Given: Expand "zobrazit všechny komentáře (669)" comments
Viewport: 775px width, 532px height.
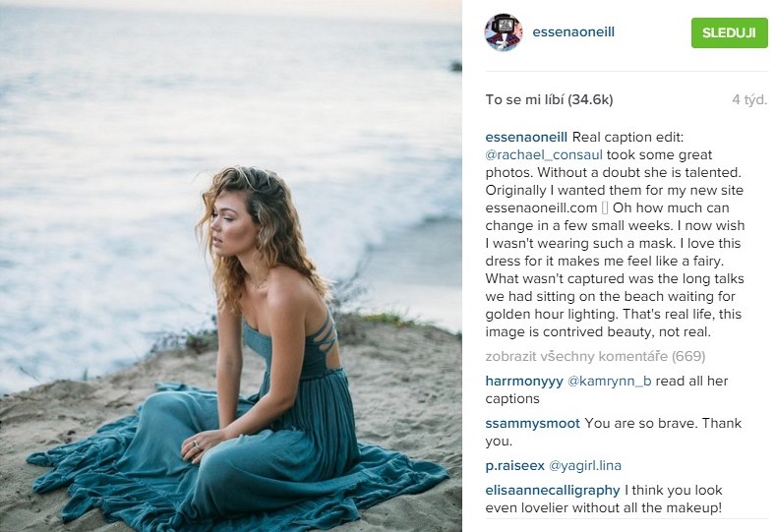Looking at the screenshot, I should pyautogui.click(x=595, y=356).
